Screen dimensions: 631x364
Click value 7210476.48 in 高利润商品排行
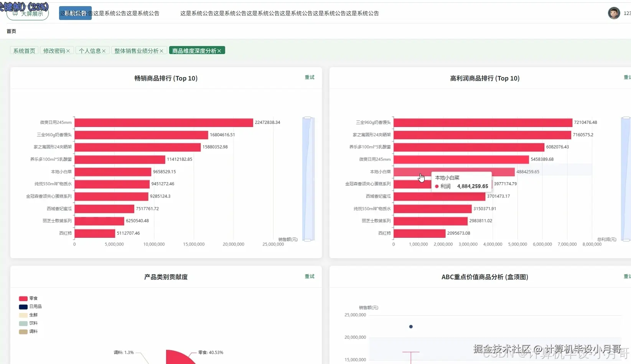(585, 122)
